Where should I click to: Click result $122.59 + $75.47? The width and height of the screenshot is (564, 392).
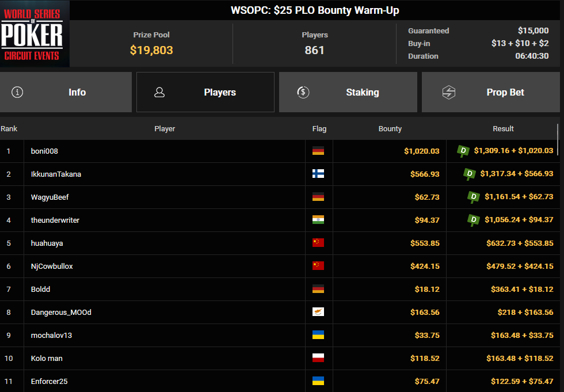(522, 381)
